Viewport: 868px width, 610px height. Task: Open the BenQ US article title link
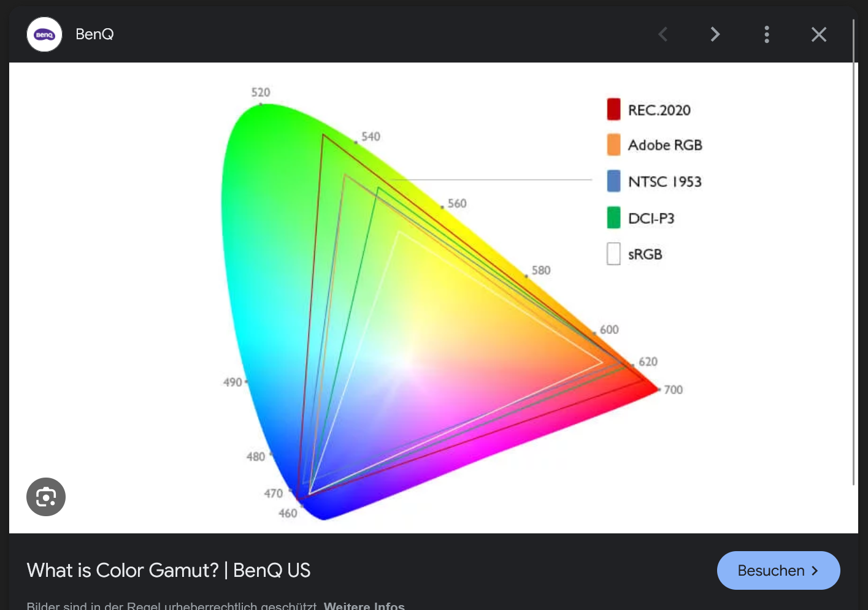(x=168, y=570)
